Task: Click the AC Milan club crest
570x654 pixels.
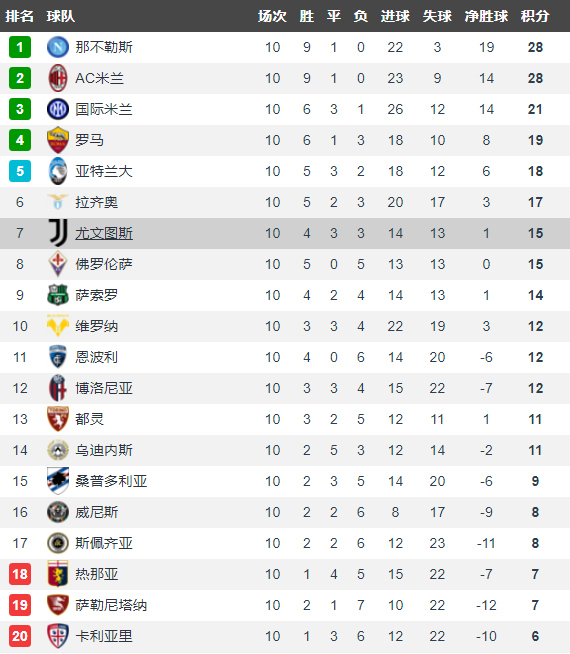Action: click(58, 78)
